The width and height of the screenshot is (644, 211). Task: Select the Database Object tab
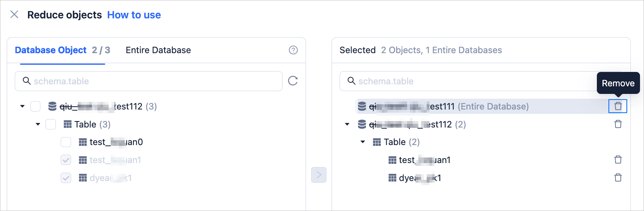(x=51, y=50)
